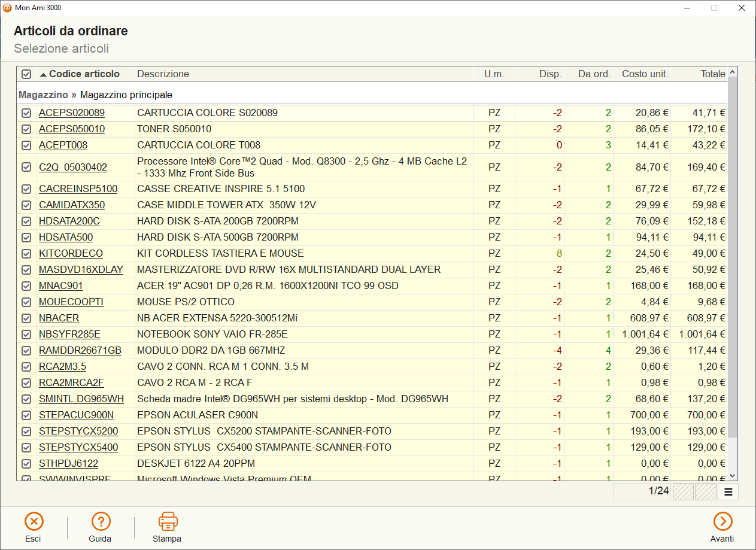The image size is (756, 550).
Task: Click total cell 1.001,64 € for NBSYFR285E
Action: pyautogui.click(x=702, y=334)
